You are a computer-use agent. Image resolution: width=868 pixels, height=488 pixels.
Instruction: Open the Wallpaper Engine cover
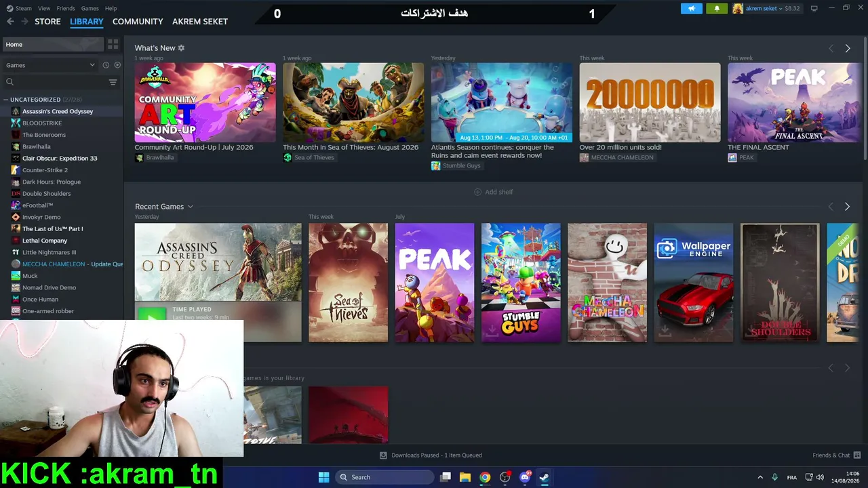click(694, 283)
